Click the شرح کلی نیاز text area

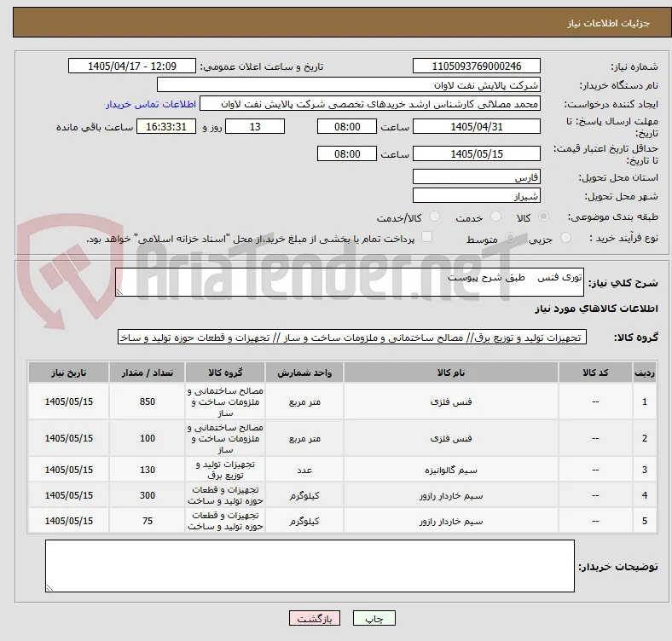point(350,282)
